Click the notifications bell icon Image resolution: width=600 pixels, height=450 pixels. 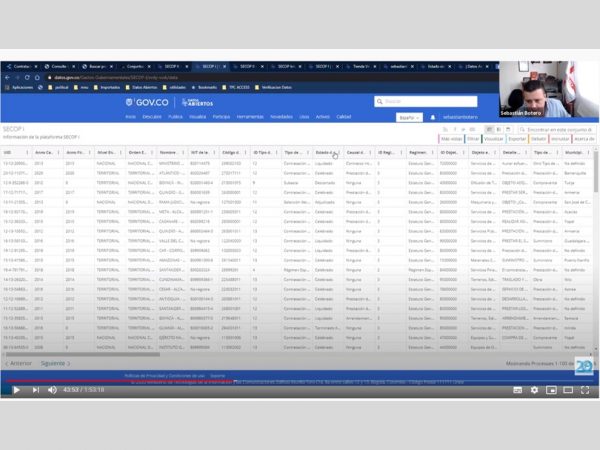[x=433, y=117]
